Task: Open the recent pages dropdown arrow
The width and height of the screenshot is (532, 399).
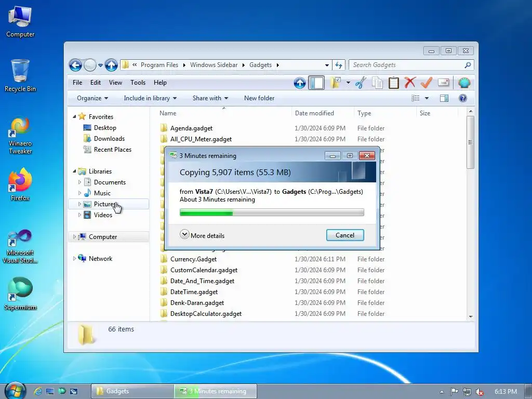Action: [x=100, y=65]
